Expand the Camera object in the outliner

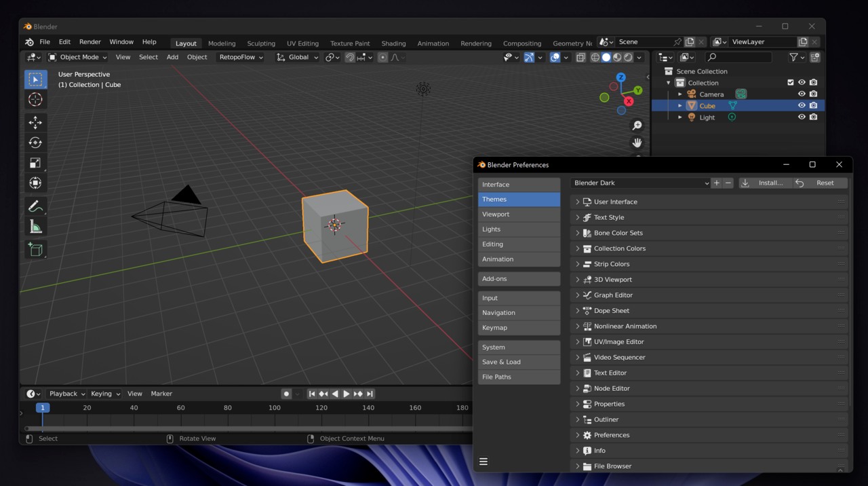pyautogui.click(x=679, y=94)
